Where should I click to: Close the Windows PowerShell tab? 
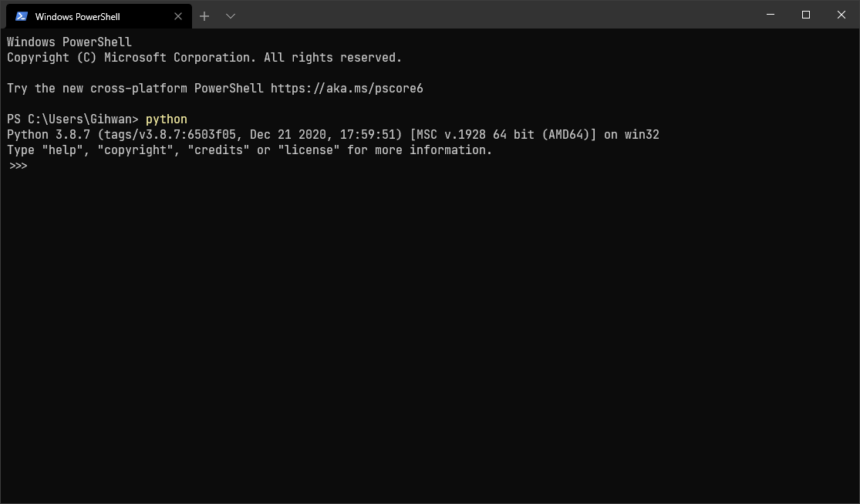point(178,16)
